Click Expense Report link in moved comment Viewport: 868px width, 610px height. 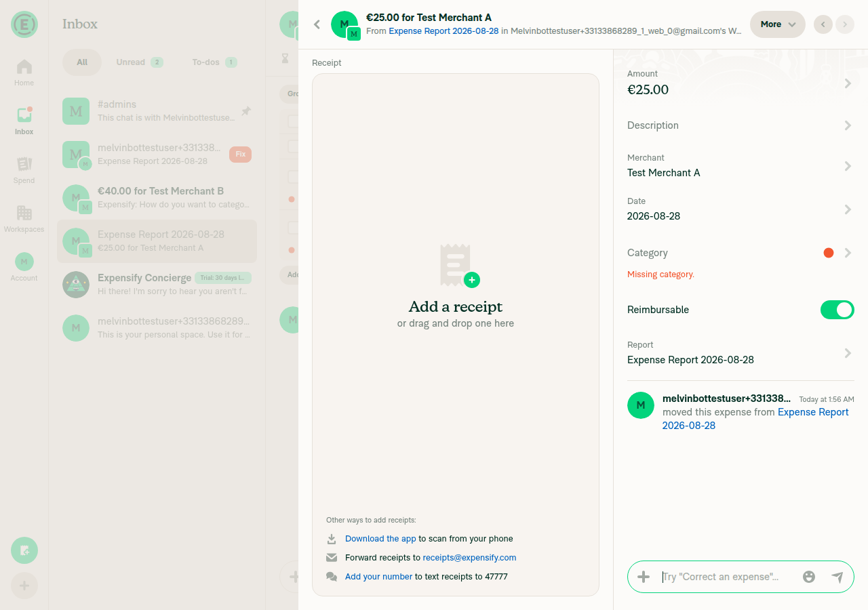pyautogui.click(x=755, y=419)
